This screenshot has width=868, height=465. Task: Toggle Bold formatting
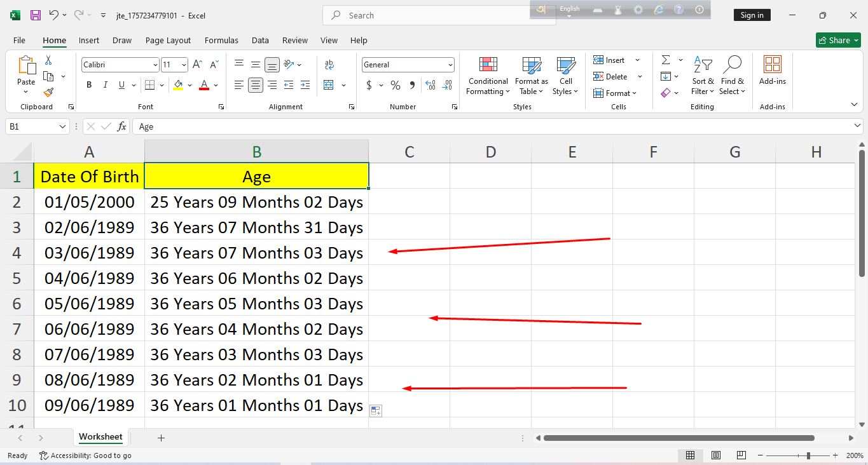tap(89, 85)
